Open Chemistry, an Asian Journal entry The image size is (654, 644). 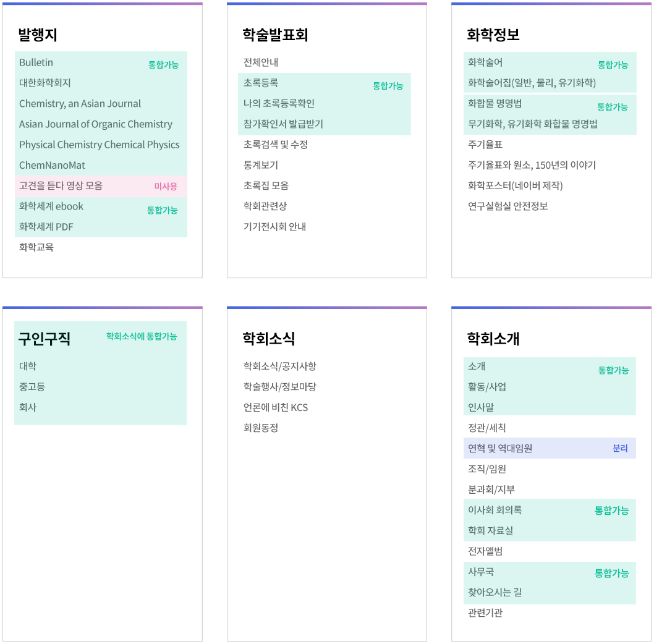click(x=80, y=103)
